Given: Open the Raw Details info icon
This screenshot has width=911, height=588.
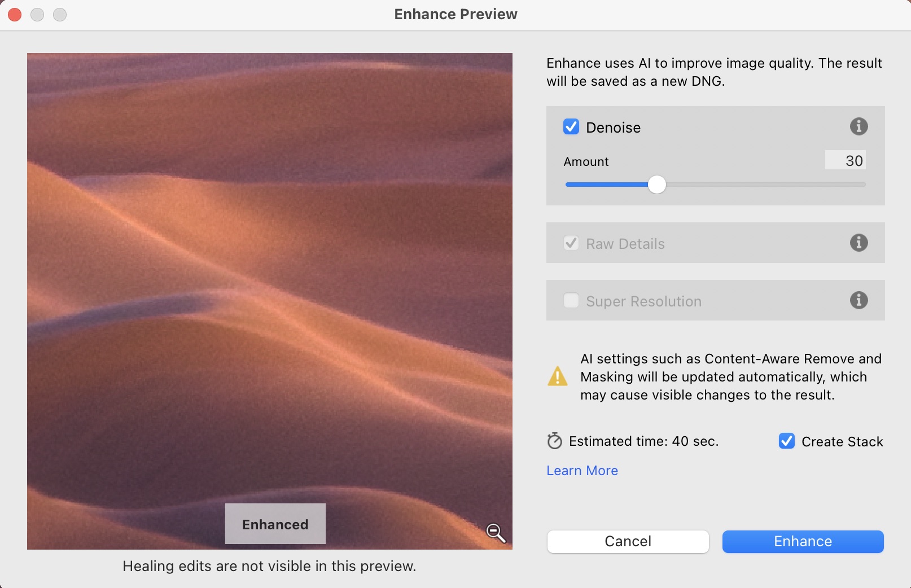Looking at the screenshot, I should (x=859, y=243).
